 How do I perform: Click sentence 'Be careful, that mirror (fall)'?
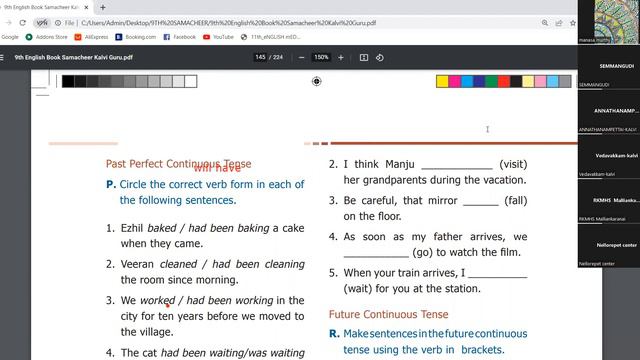coord(428,208)
